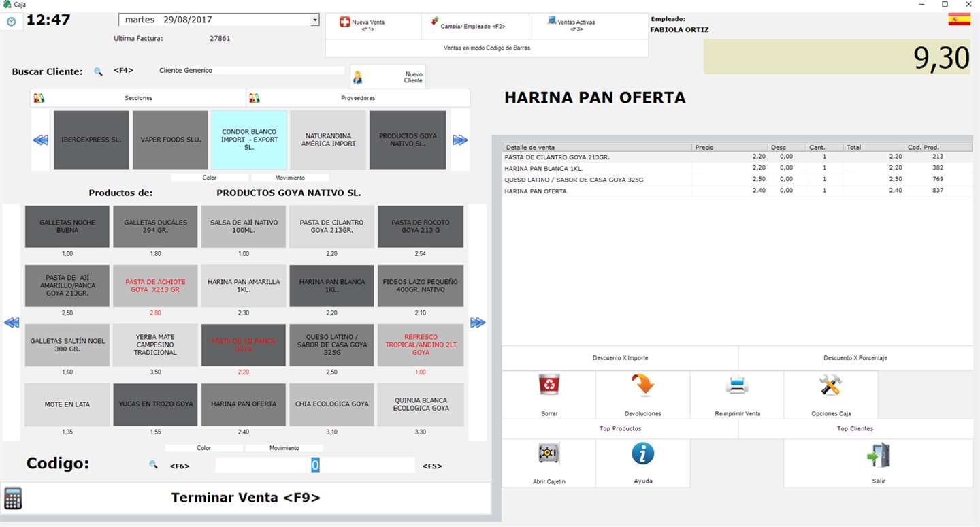Add QUINUA BLANCA ECOLOGICA GOYA product
Viewport: 980px width, 527px height.
coord(420,404)
